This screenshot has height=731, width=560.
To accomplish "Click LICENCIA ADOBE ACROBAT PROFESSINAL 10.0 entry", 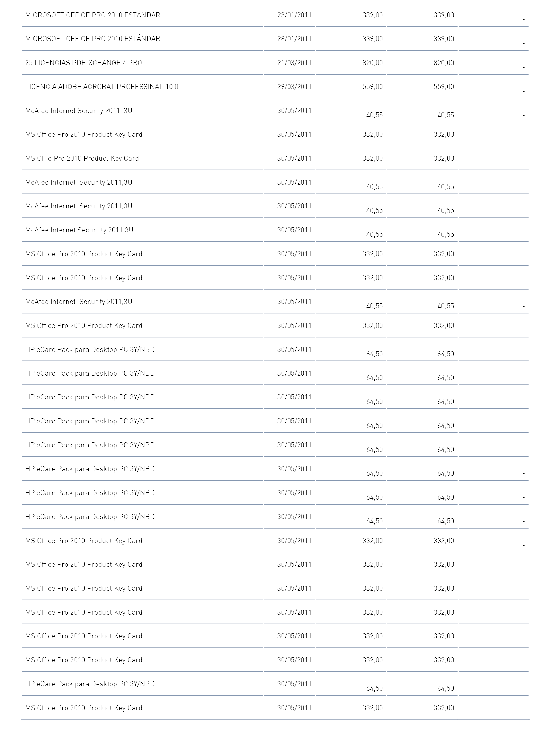I will point(102,87).
